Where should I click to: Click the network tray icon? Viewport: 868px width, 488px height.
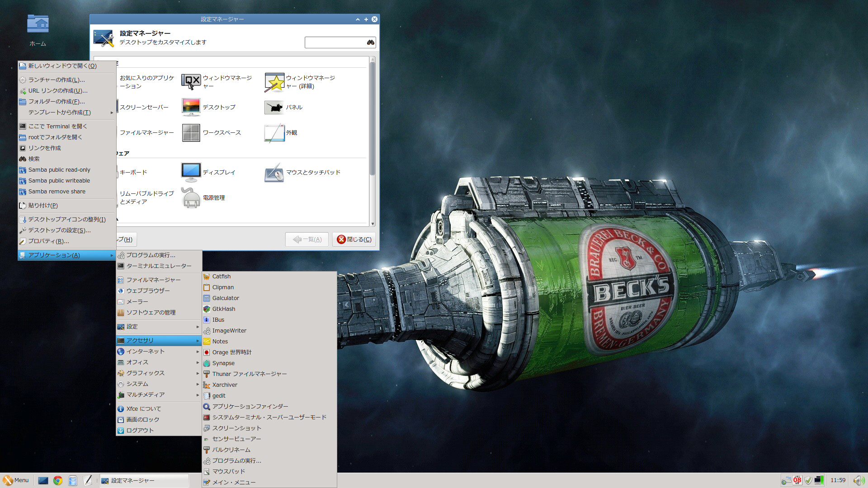coord(787,480)
